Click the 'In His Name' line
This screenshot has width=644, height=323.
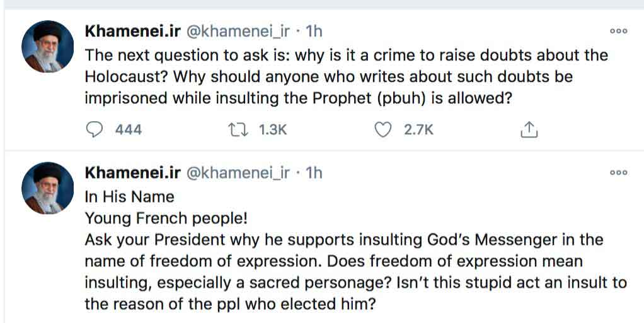coord(129,196)
